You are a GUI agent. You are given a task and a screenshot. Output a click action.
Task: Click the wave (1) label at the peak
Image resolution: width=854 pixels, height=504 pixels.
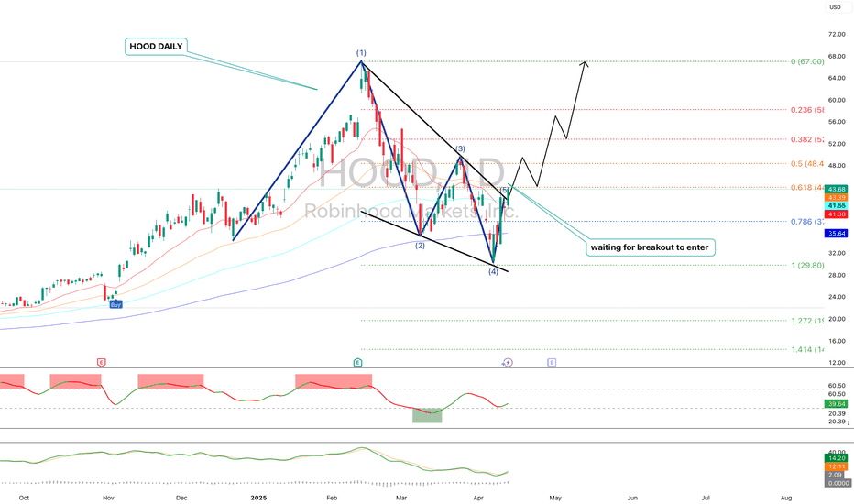(x=361, y=53)
